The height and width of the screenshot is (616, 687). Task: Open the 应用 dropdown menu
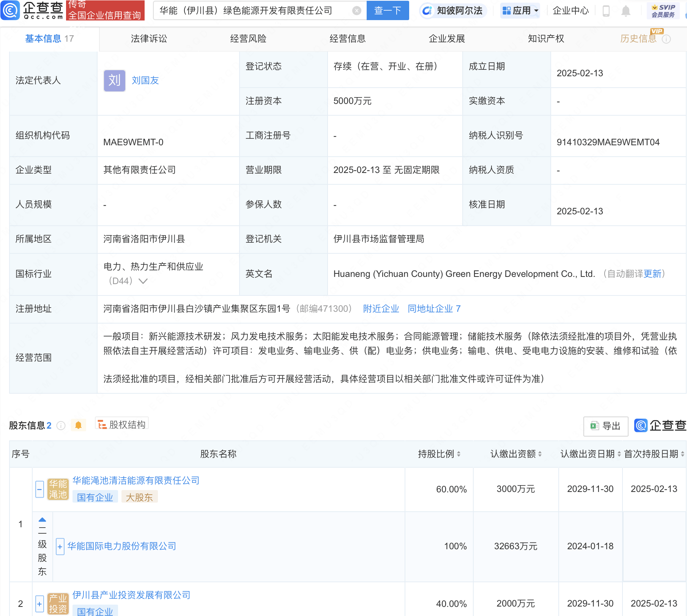pos(520,11)
